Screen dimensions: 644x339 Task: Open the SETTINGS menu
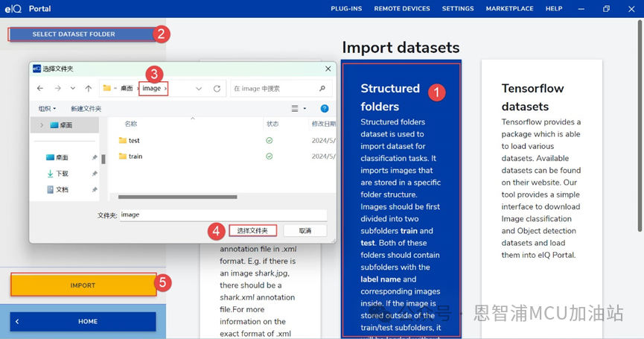458,9
